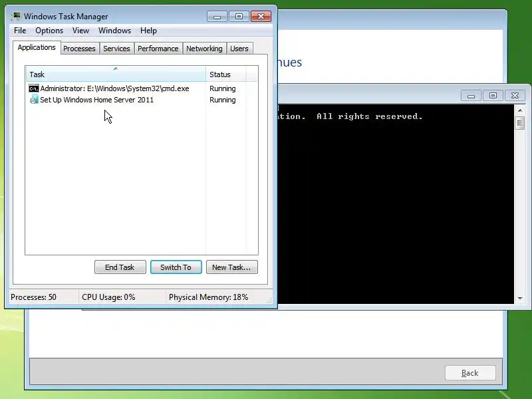Open the View menu
532x399 pixels.
point(80,31)
